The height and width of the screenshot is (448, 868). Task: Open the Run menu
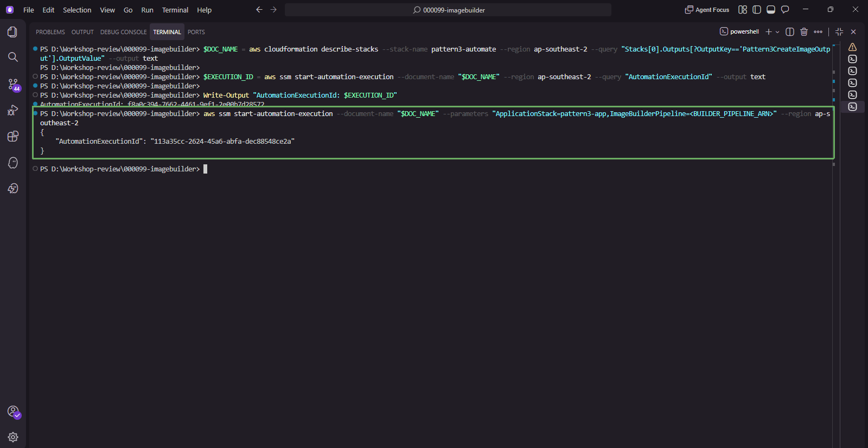tap(147, 10)
